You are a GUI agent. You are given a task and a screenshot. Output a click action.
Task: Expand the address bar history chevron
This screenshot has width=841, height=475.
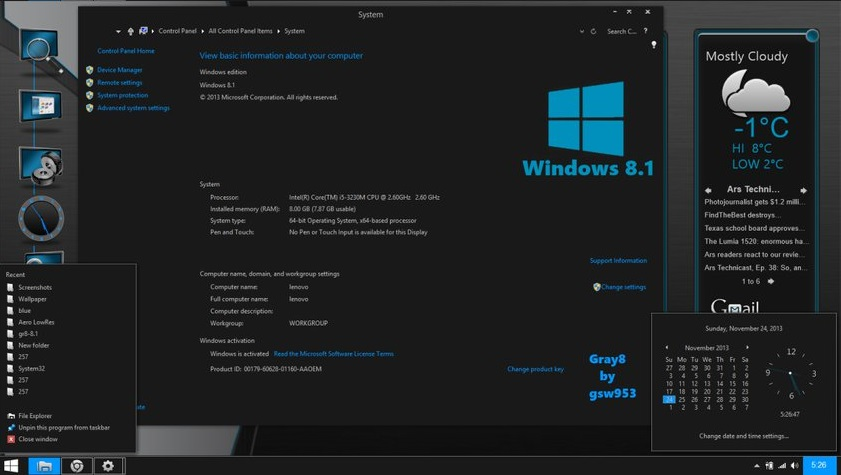pos(581,32)
